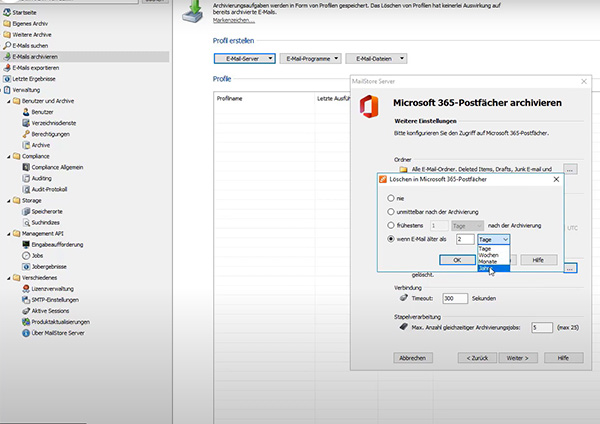Click the Timeout seconds input field

click(455, 298)
